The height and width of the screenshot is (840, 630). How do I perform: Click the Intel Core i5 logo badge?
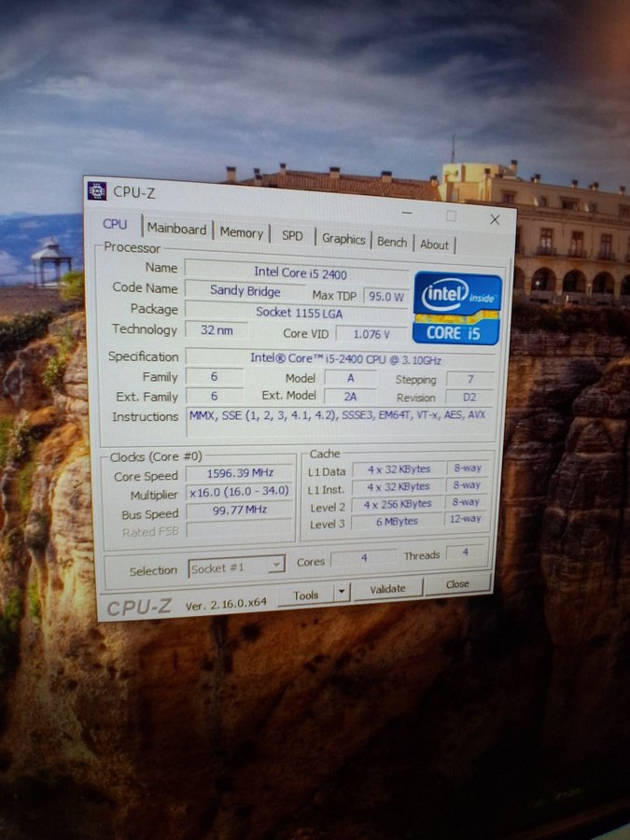[456, 307]
